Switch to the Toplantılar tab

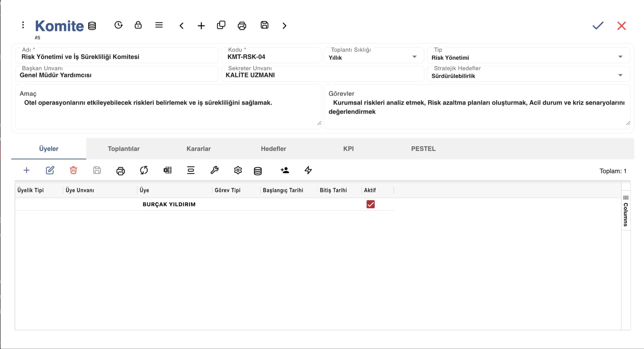tap(123, 149)
